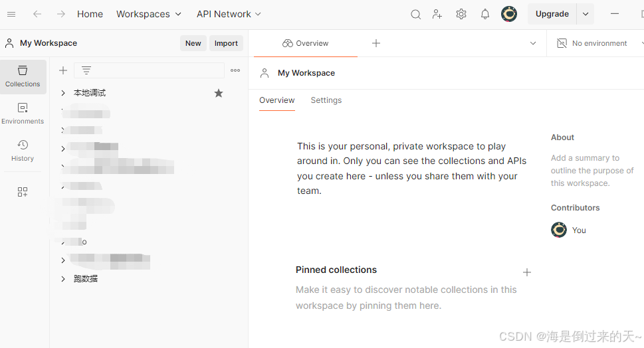Open the hamburger menu
Viewport: 644px width, 348px height.
11,15
